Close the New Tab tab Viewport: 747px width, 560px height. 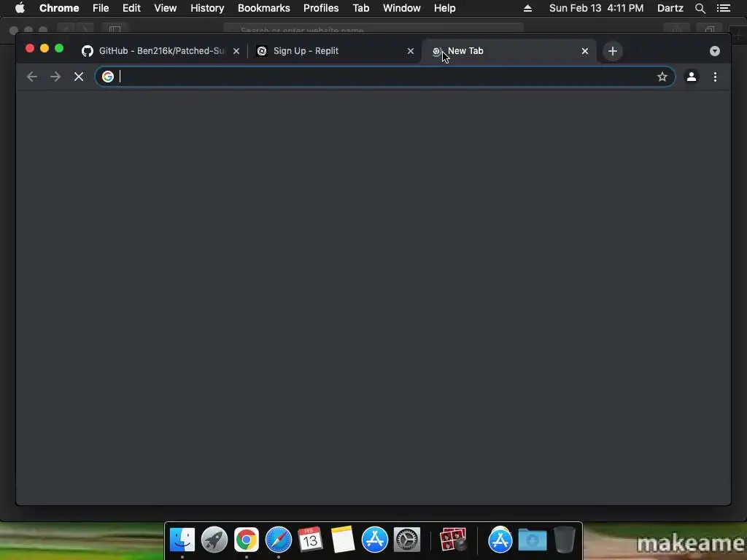tap(585, 51)
